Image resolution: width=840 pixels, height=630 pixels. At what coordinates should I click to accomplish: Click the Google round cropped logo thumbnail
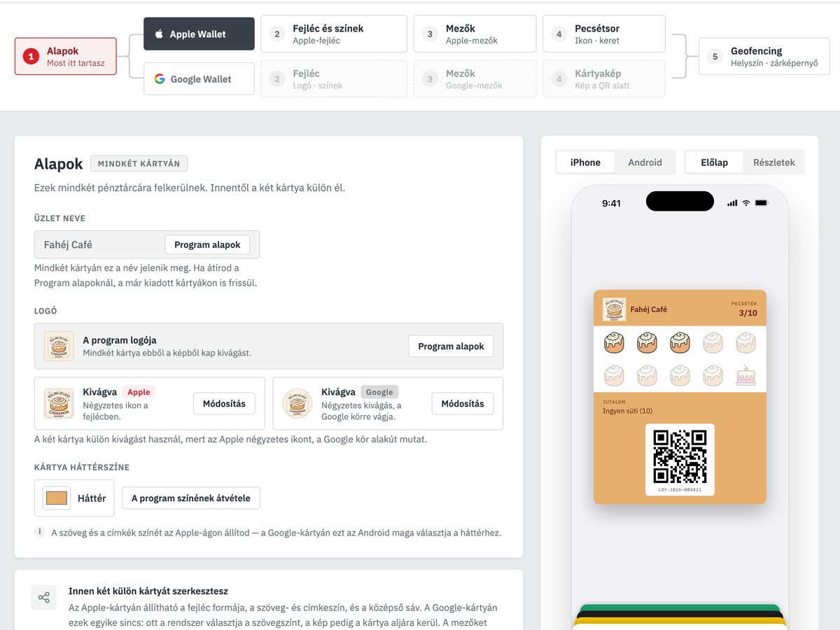click(x=297, y=403)
